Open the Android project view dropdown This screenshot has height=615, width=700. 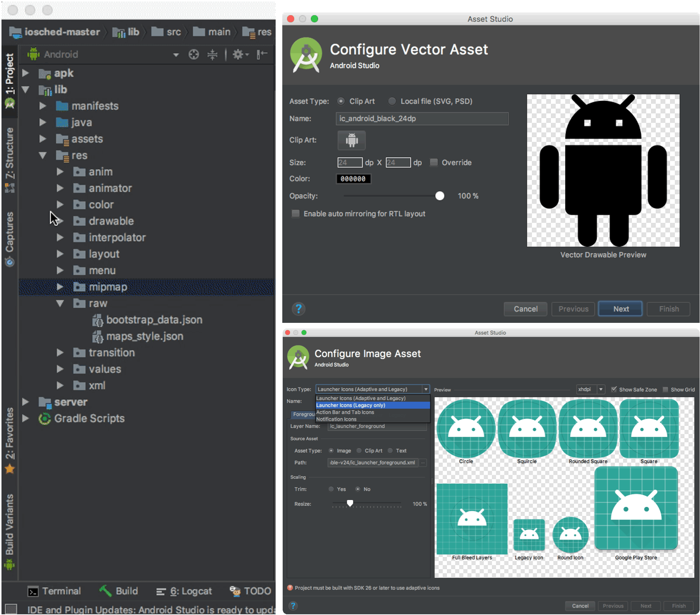[x=176, y=55]
